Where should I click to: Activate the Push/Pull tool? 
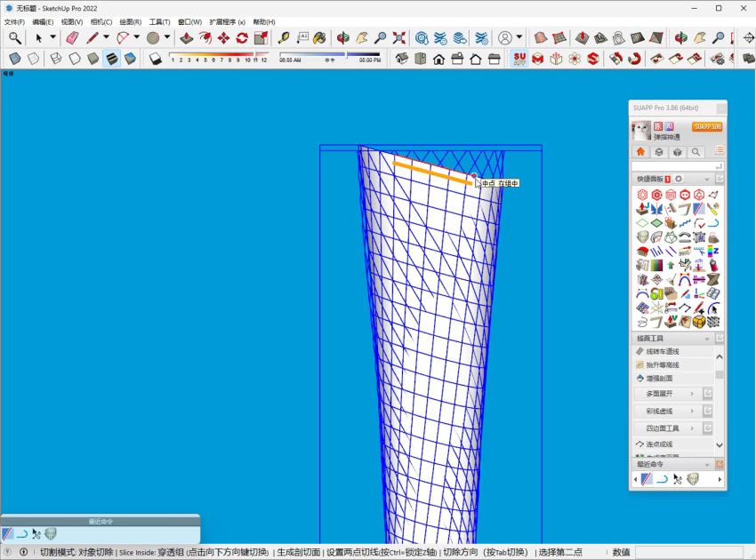point(187,37)
